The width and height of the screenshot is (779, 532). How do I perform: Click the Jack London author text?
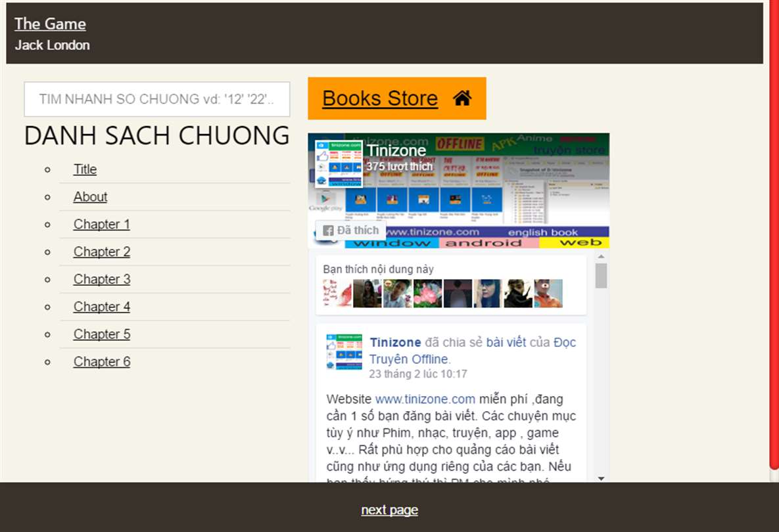(x=52, y=45)
